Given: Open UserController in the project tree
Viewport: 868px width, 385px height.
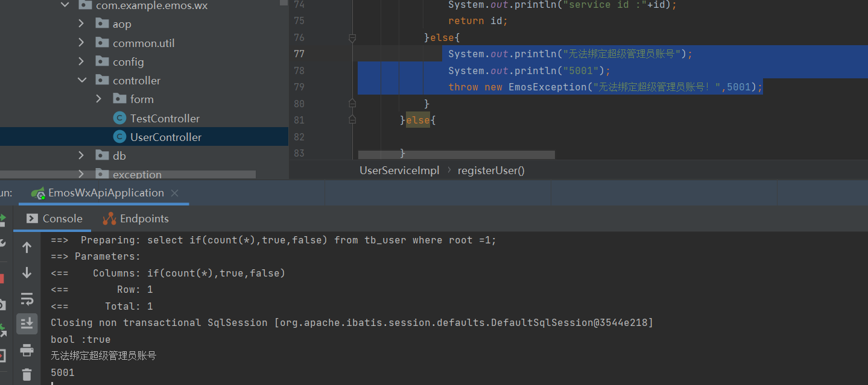Looking at the screenshot, I should (166, 137).
